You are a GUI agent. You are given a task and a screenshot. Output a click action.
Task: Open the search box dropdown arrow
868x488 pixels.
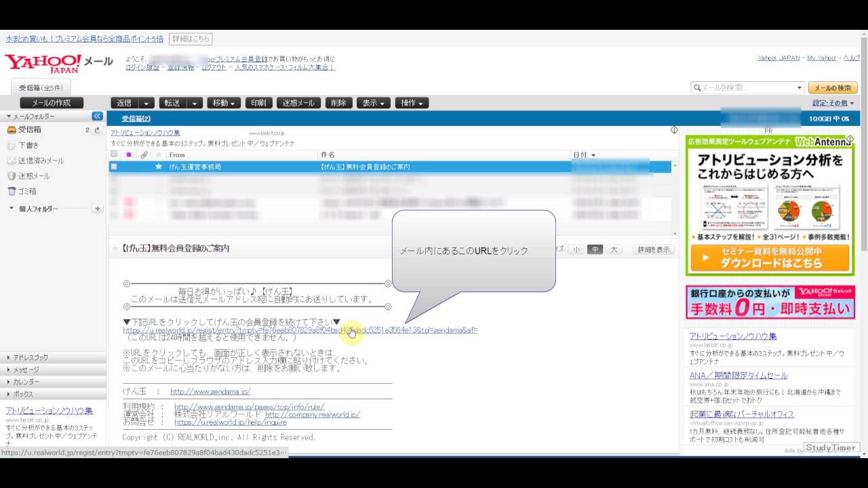tap(800, 88)
